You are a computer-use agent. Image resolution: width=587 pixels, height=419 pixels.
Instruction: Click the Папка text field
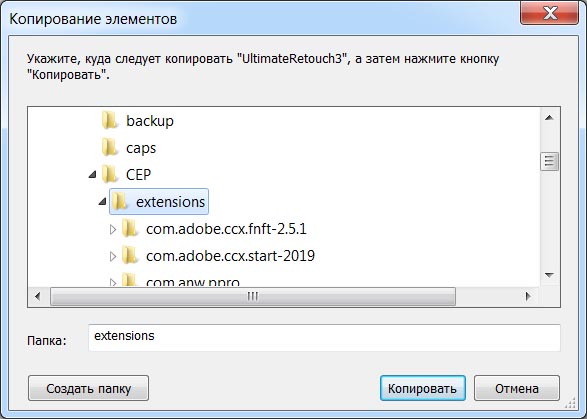324,338
